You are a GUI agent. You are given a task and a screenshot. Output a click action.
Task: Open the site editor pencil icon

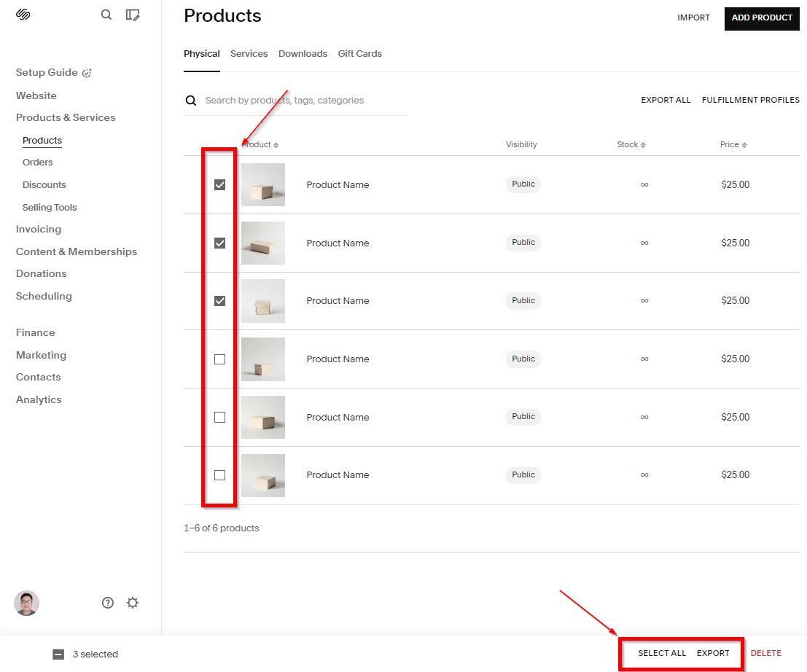tap(133, 15)
